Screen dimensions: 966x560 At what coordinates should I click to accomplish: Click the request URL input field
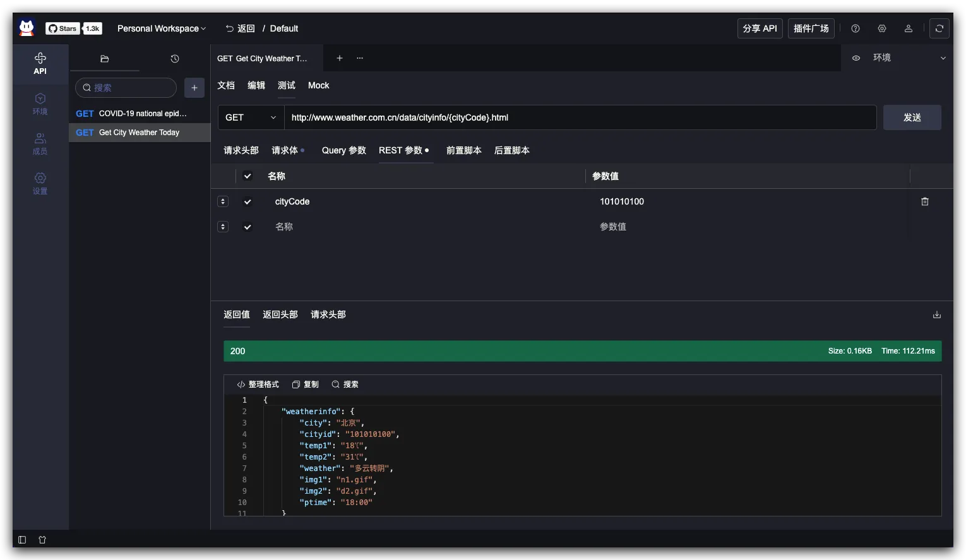[x=580, y=117]
